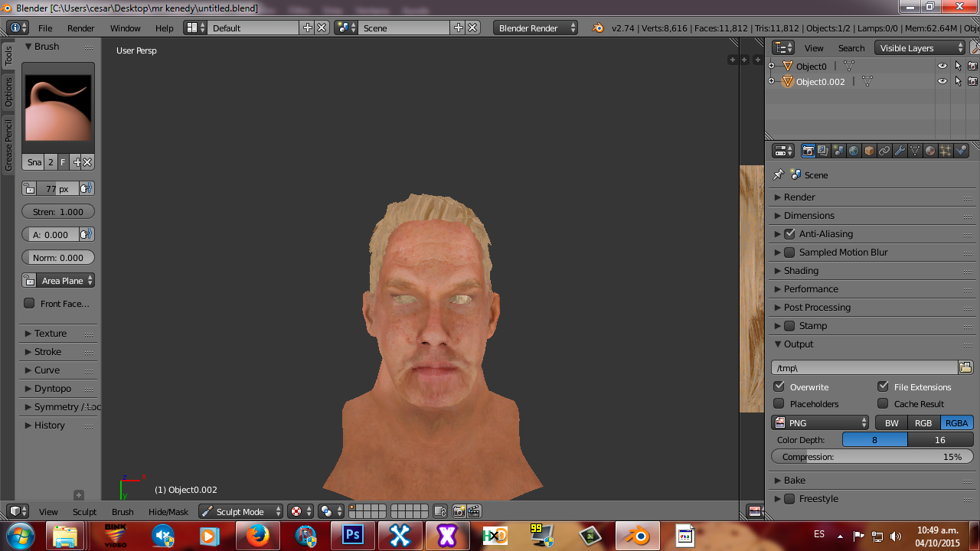Image resolution: width=980 pixels, height=551 pixels.
Task: Open the Visible Layers outliner dropdown
Action: pos(920,47)
